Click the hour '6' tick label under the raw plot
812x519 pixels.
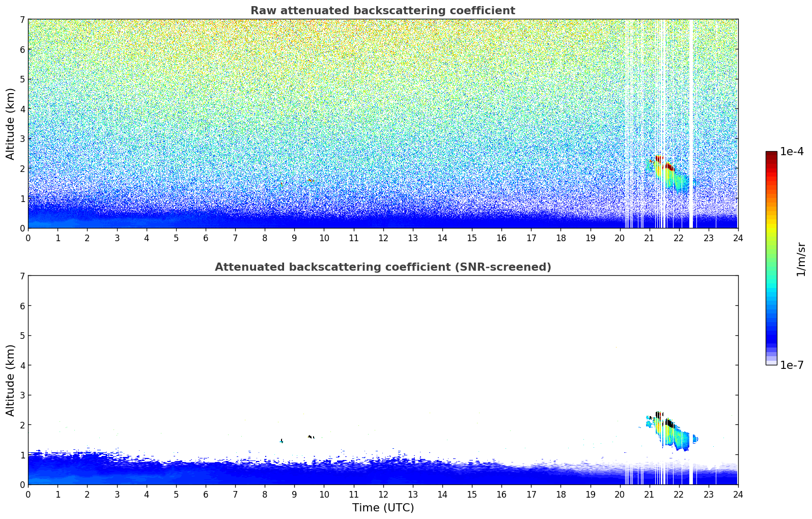coord(206,238)
